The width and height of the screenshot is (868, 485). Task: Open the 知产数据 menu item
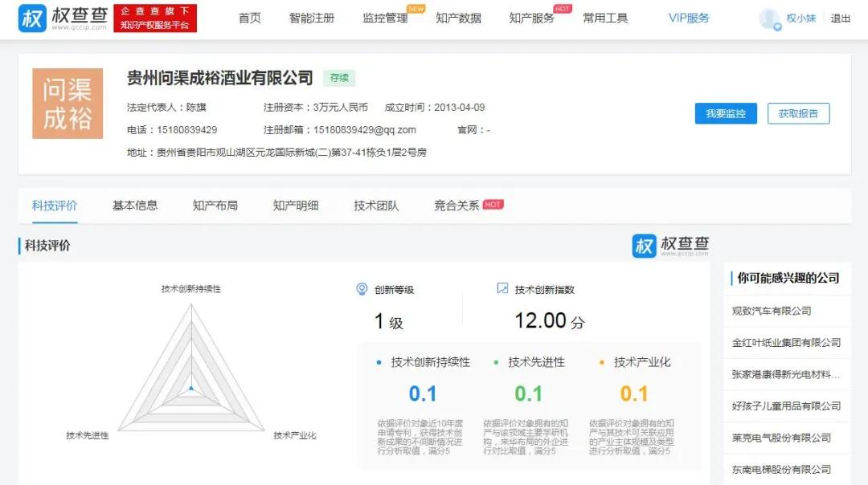[458, 18]
